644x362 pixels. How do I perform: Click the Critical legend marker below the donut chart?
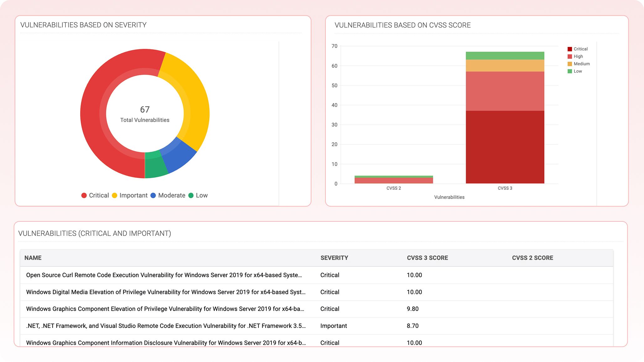pyautogui.click(x=84, y=195)
